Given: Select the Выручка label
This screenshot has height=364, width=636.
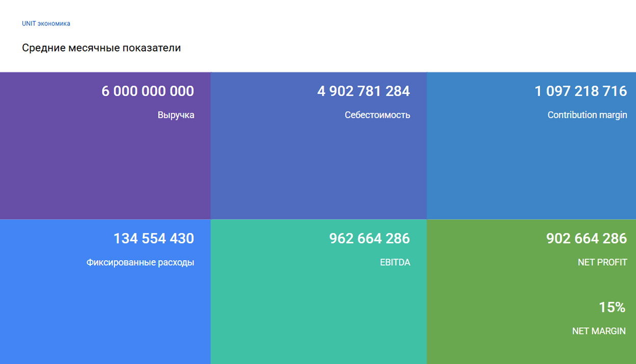Looking at the screenshot, I should (x=176, y=115).
